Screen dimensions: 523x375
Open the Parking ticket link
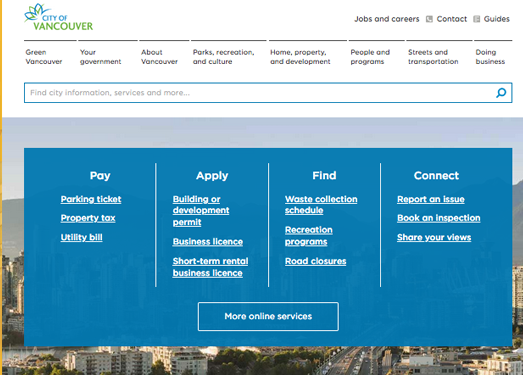pos(91,199)
